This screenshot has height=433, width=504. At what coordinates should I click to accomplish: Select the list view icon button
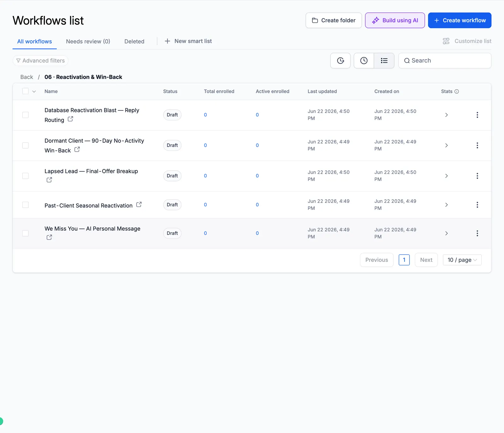(x=384, y=61)
